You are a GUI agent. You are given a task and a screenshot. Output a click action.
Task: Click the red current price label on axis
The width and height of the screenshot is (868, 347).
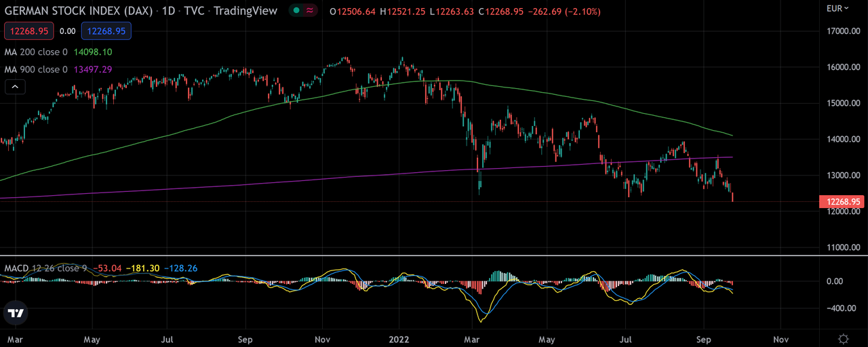[x=843, y=201]
